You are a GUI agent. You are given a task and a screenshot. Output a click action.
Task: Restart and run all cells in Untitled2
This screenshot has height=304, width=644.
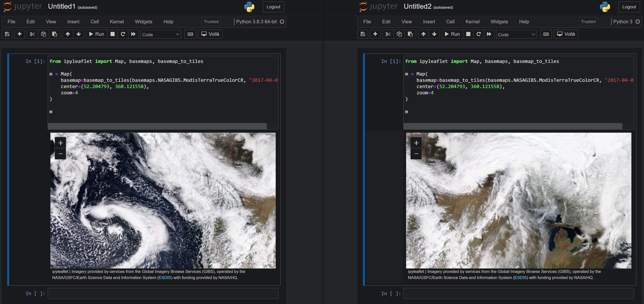pyautogui.click(x=489, y=34)
